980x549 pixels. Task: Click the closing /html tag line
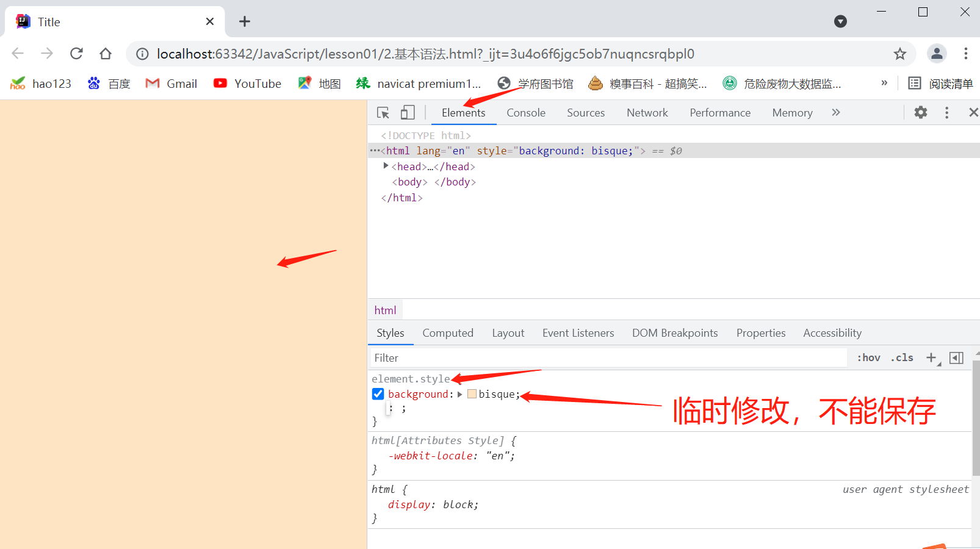pos(402,198)
